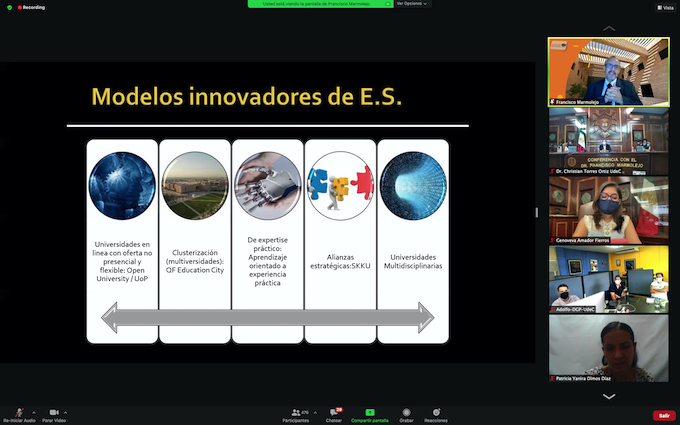This screenshot has width=680, height=425.
Task: Stop camera with Parar Video icon
Action: click(x=54, y=412)
